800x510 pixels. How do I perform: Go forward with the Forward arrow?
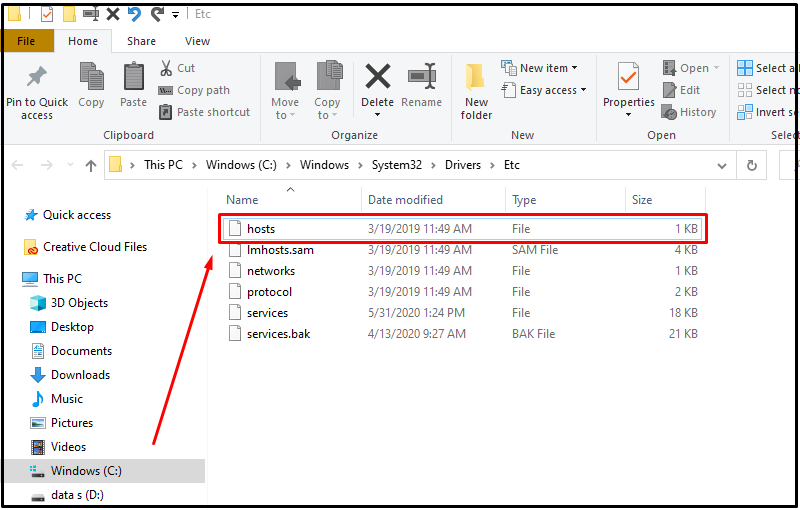click(x=46, y=165)
